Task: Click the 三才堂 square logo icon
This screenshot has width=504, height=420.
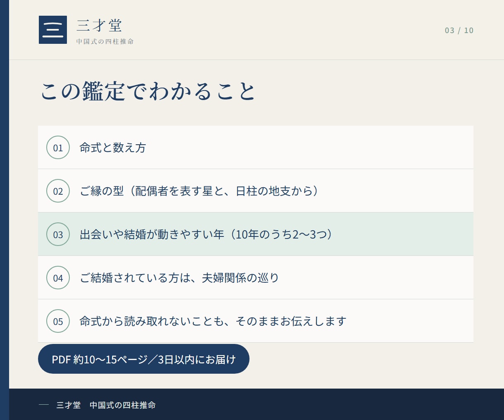Action: pyautogui.click(x=53, y=30)
